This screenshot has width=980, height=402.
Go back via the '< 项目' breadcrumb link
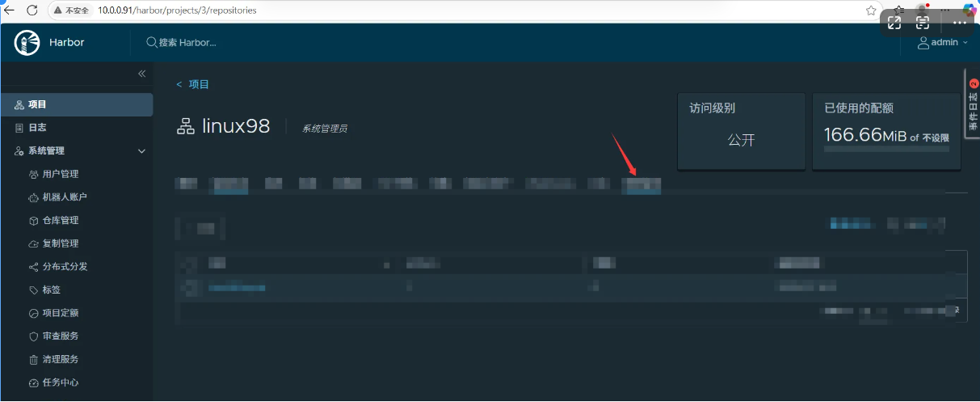[193, 84]
